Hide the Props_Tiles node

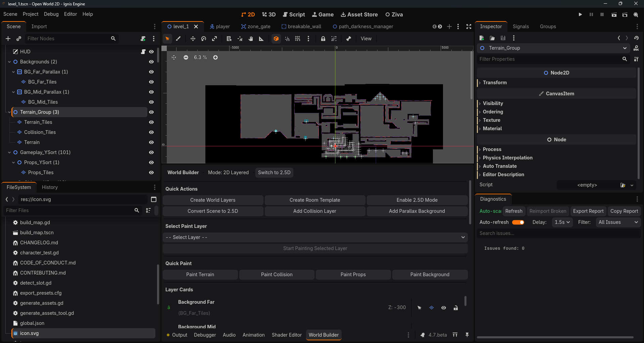(151, 173)
